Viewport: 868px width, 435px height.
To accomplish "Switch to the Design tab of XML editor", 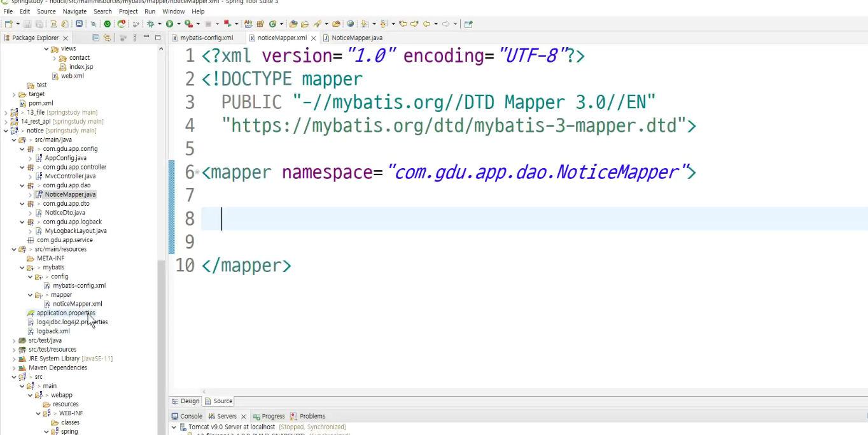I will click(185, 401).
